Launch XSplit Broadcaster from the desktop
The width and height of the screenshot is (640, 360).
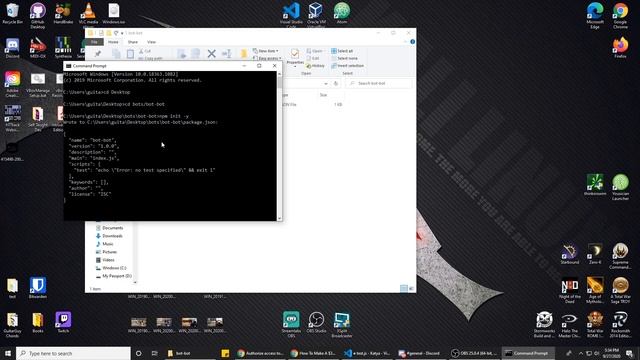(x=342, y=324)
